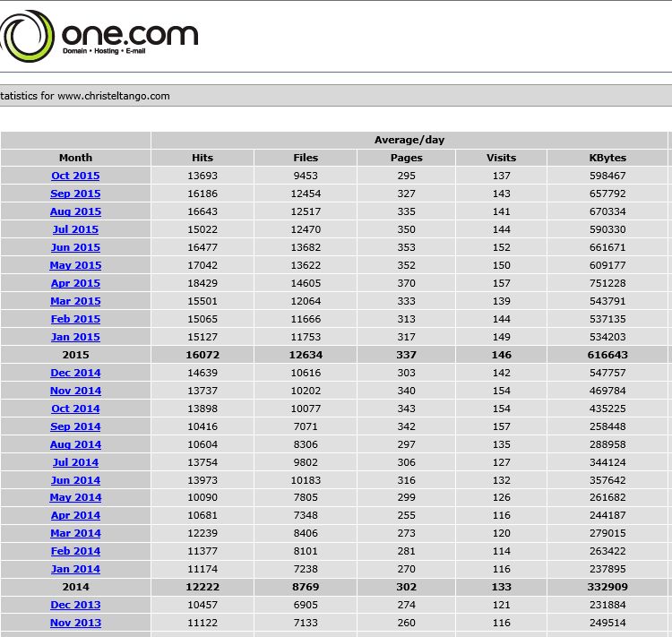672x637 pixels.
Task: Click the Hits column header
Action: pyautogui.click(x=202, y=158)
